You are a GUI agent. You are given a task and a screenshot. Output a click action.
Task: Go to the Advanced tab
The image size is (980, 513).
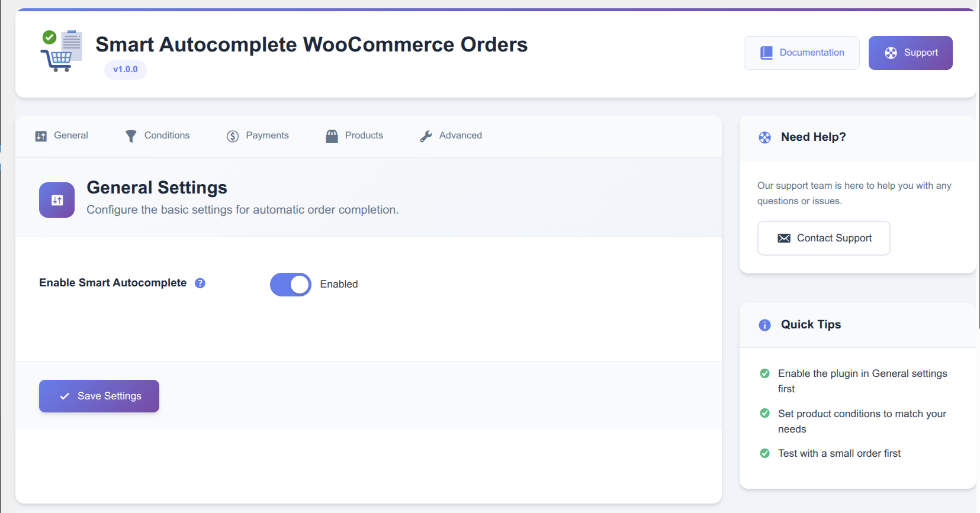tap(452, 135)
